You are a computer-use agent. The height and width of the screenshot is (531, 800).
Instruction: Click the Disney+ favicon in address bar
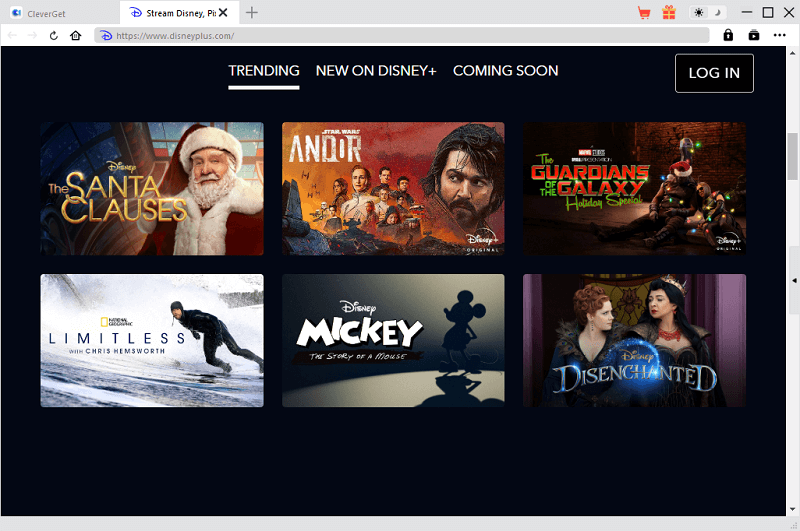106,36
